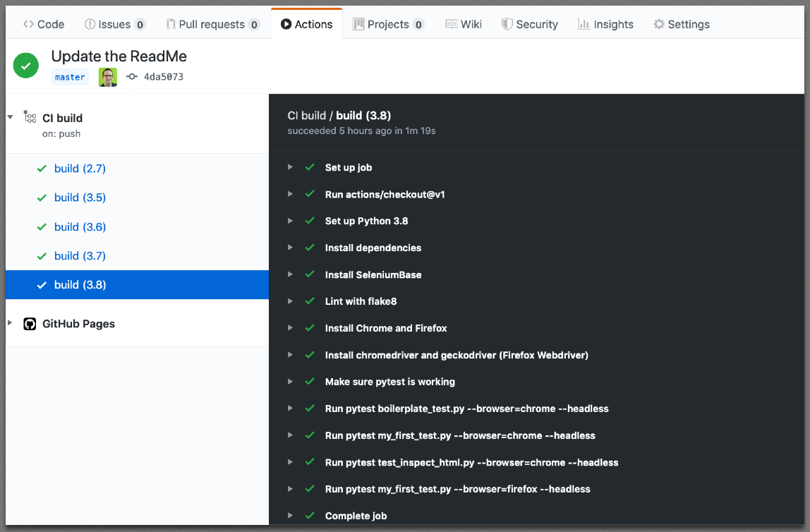The image size is (810, 532).
Task: Open Security via the shield icon
Action: (x=507, y=23)
